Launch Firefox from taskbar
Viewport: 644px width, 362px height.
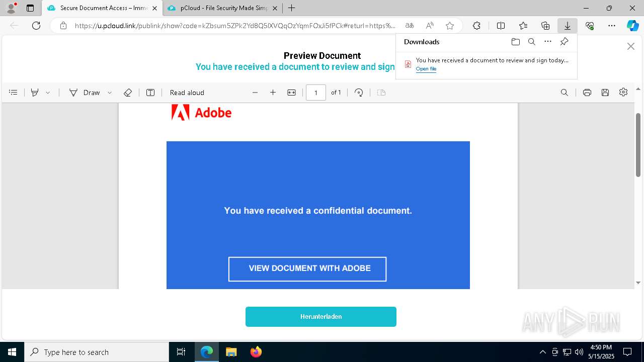[256, 352]
